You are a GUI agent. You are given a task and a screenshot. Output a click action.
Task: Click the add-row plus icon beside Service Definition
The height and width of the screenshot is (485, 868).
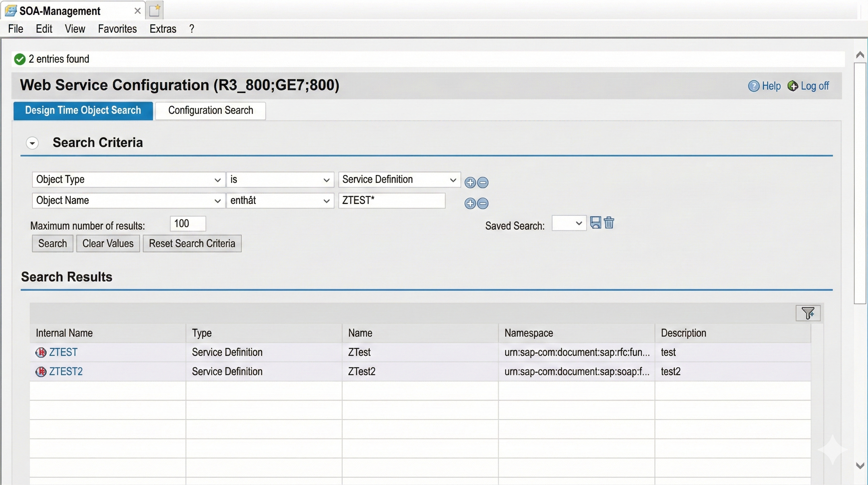[x=470, y=183]
